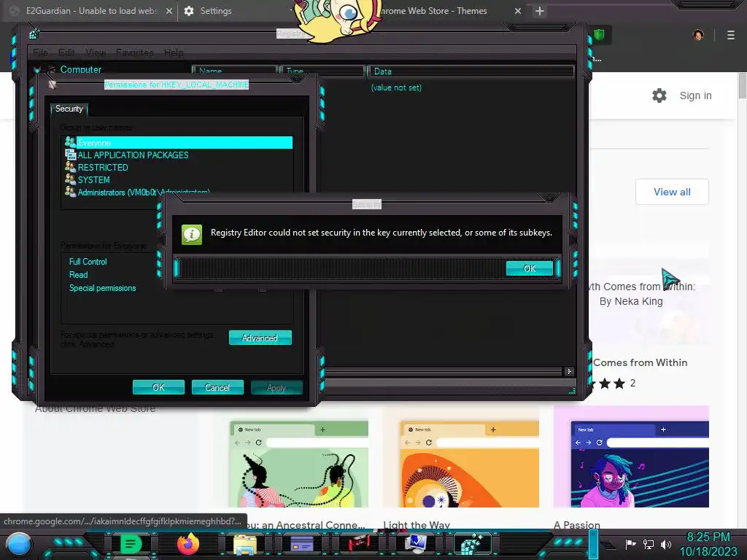Image resolution: width=747 pixels, height=560 pixels.
Task: Click the Type column header
Action: pyautogui.click(x=322, y=71)
